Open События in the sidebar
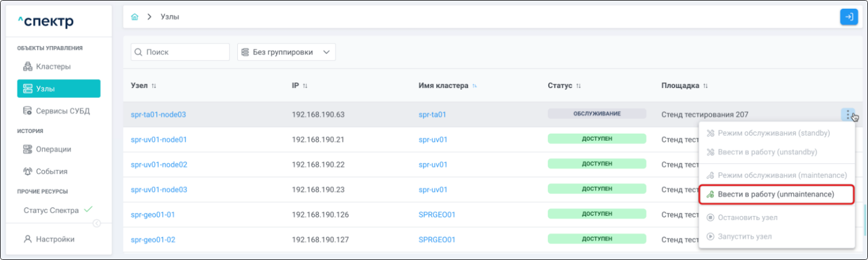Viewport: 868px width, 260px height. point(52,172)
